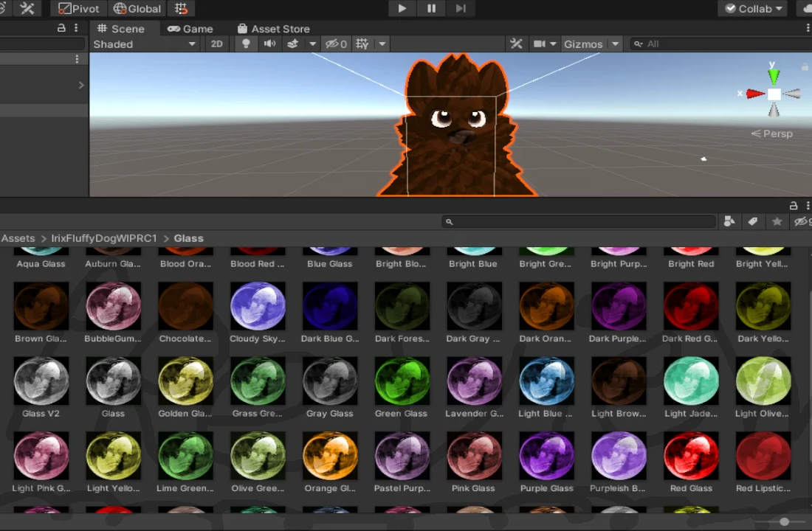Toggle hidden packages eye icon
This screenshot has width=812, height=531.
point(802,221)
